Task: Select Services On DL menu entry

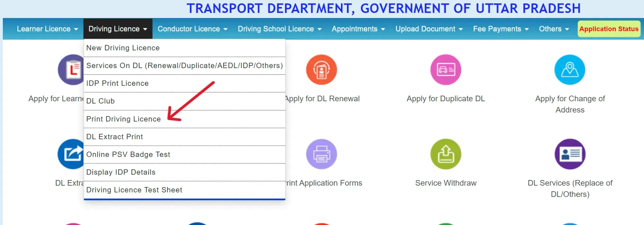Action: 184,66
